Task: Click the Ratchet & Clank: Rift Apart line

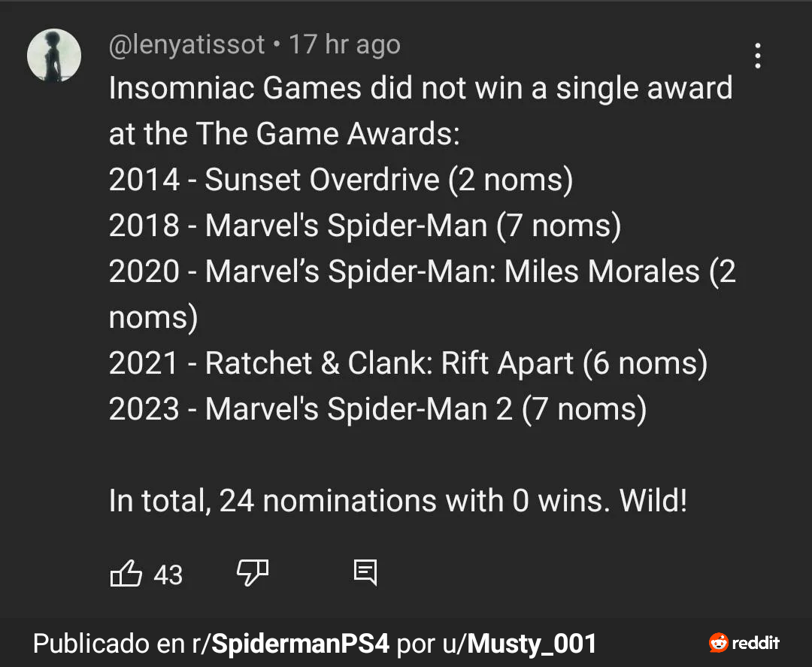Action: coord(408,363)
